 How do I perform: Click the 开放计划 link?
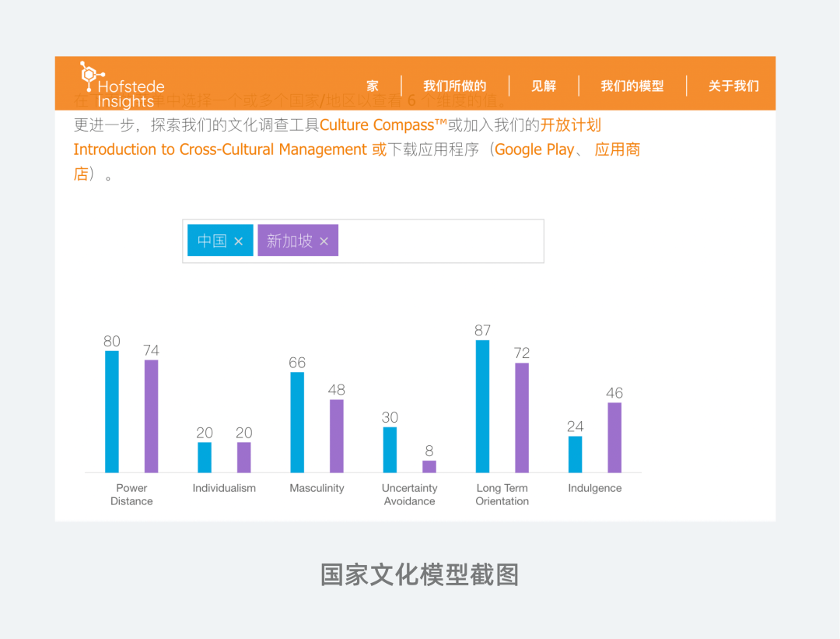(571, 125)
